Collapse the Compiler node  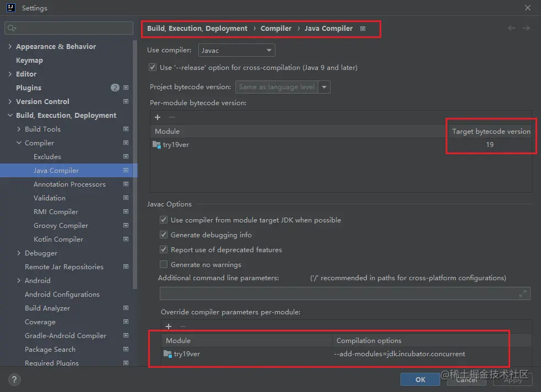(19, 143)
